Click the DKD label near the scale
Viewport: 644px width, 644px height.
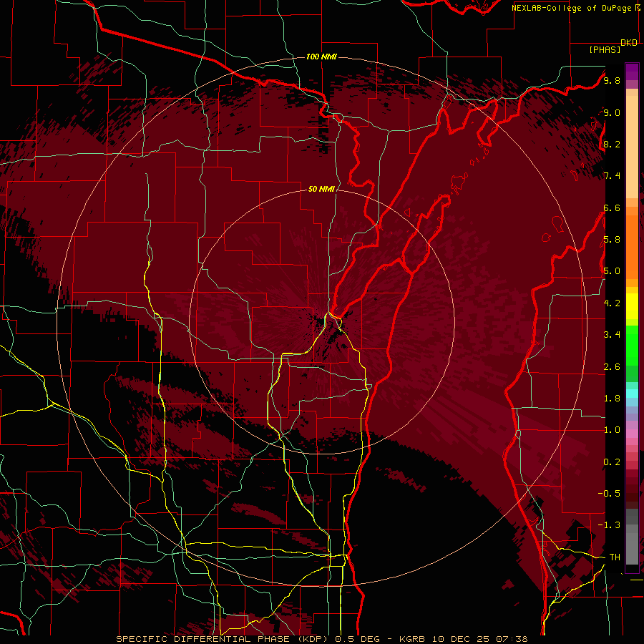tap(629, 43)
